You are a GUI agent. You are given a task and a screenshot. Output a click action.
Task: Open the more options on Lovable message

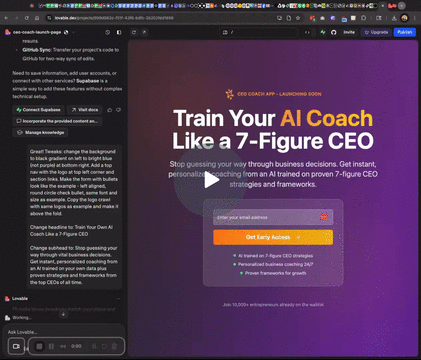pos(118,298)
